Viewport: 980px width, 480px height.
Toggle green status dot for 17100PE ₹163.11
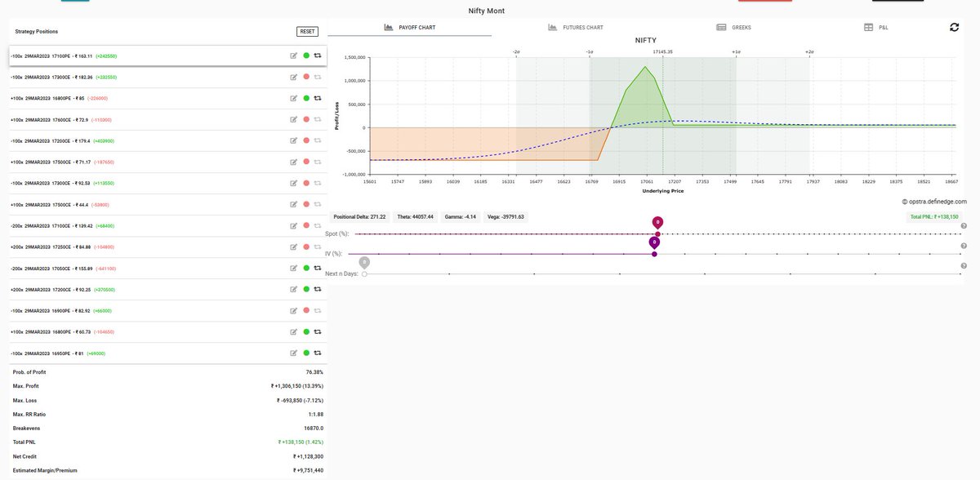click(305, 56)
